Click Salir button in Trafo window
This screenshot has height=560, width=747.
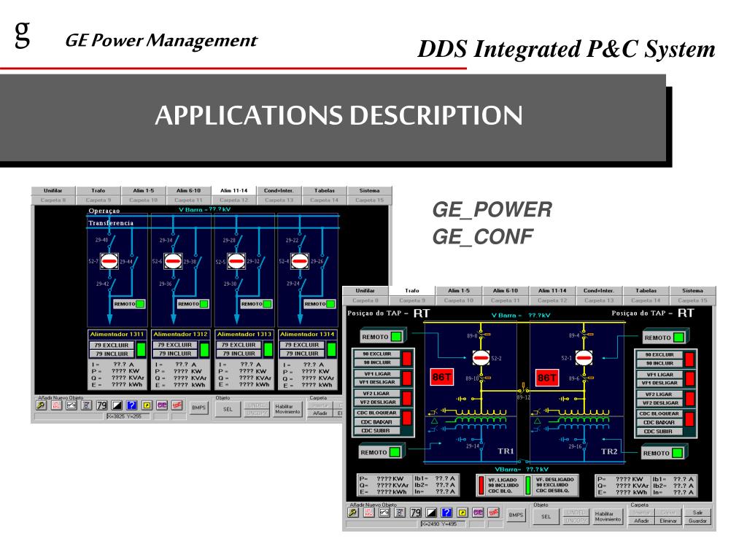pos(697,513)
